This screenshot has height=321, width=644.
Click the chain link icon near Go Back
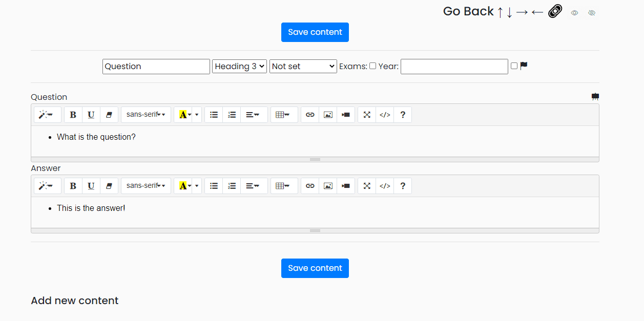pyautogui.click(x=555, y=11)
